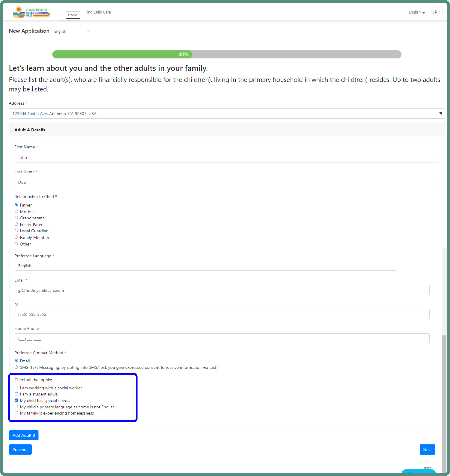The image size is (450, 476).
Task: Select Legal Guardian radio button
Action: tap(16, 231)
